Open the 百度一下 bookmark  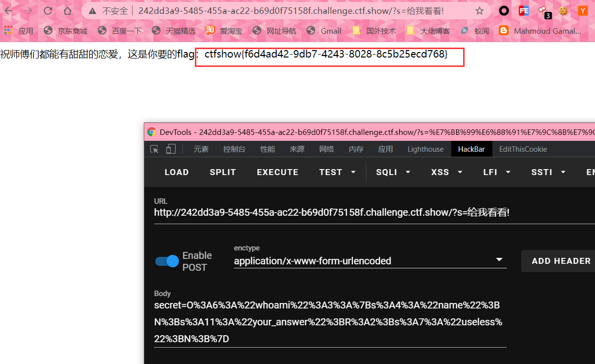click(x=119, y=31)
